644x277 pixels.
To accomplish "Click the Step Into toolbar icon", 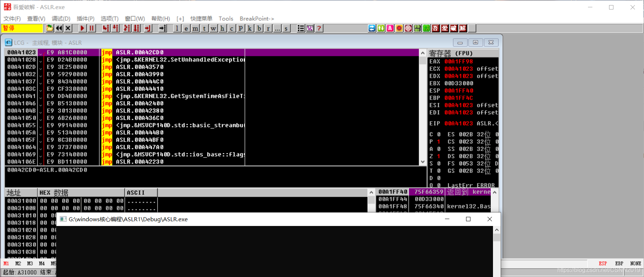I will point(106,28).
